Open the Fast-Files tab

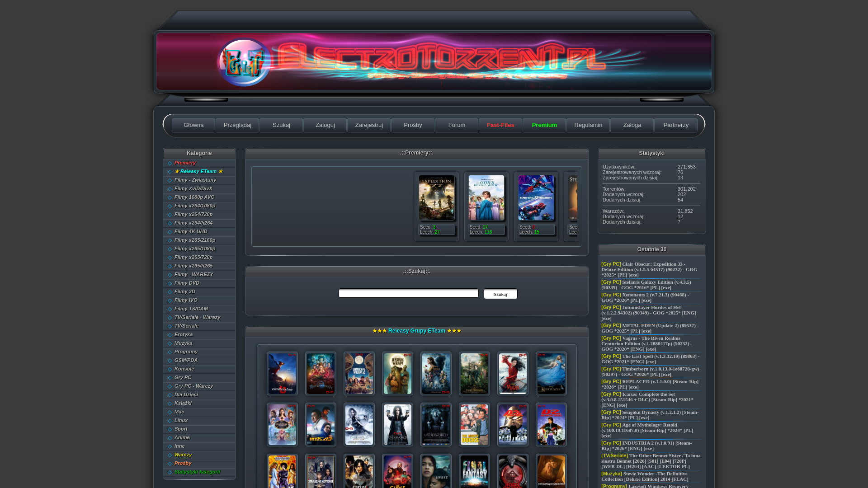click(500, 125)
